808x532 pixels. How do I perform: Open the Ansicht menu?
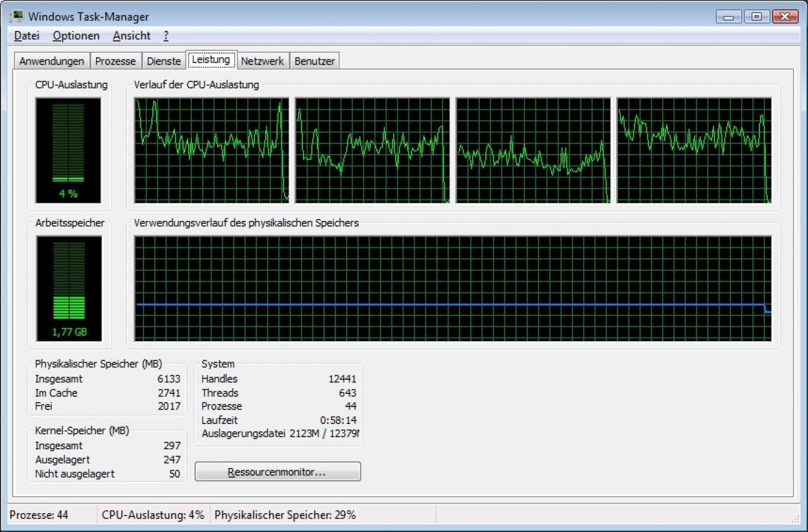131,36
